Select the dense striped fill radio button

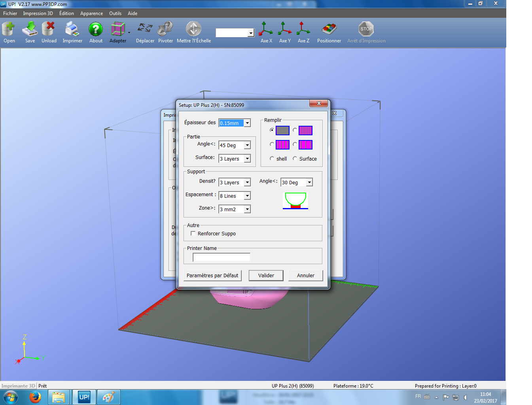(x=295, y=130)
